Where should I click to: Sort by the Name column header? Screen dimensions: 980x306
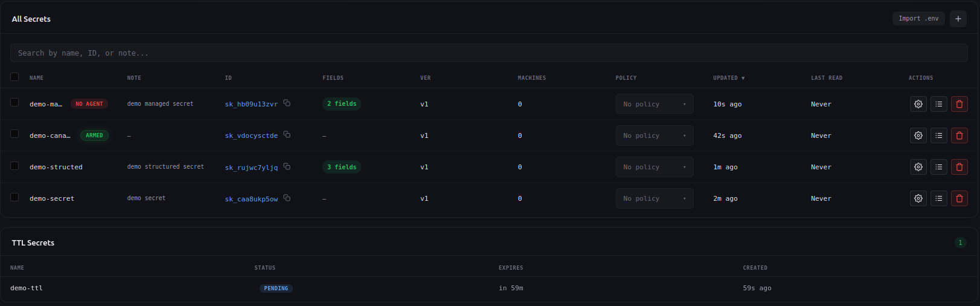pos(36,78)
